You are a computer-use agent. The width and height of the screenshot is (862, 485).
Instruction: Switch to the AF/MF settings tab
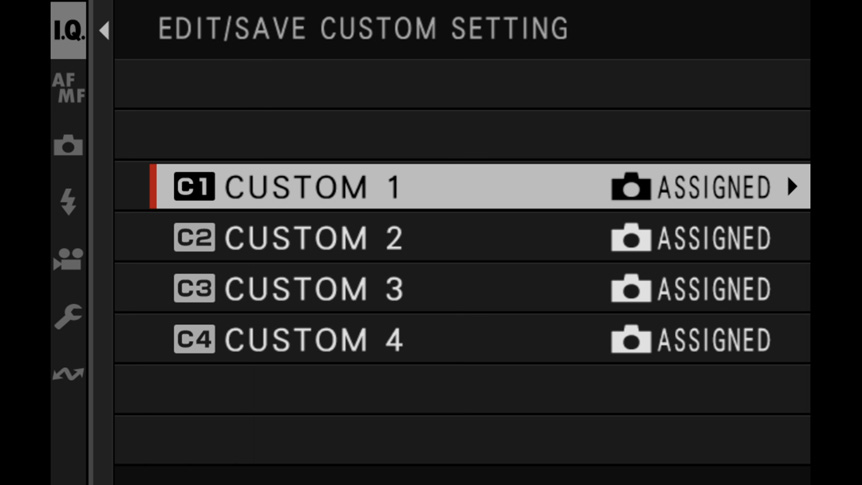pos(69,88)
